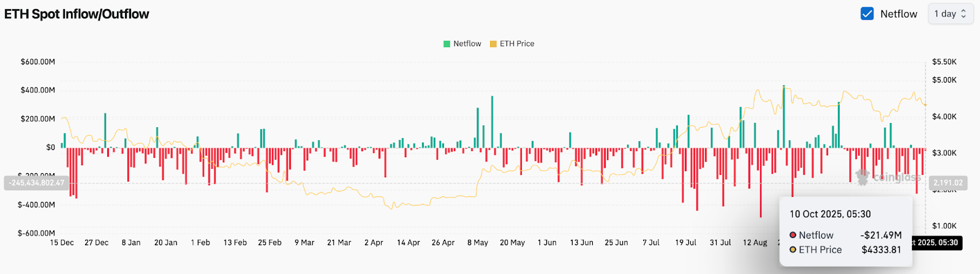Click the $600.00M left axis label
Viewport: 980px width, 274px height.
click(38, 62)
